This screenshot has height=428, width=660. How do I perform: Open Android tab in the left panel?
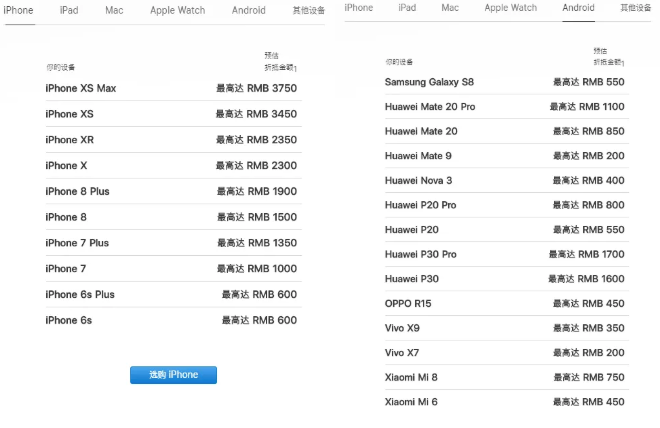coord(248,10)
